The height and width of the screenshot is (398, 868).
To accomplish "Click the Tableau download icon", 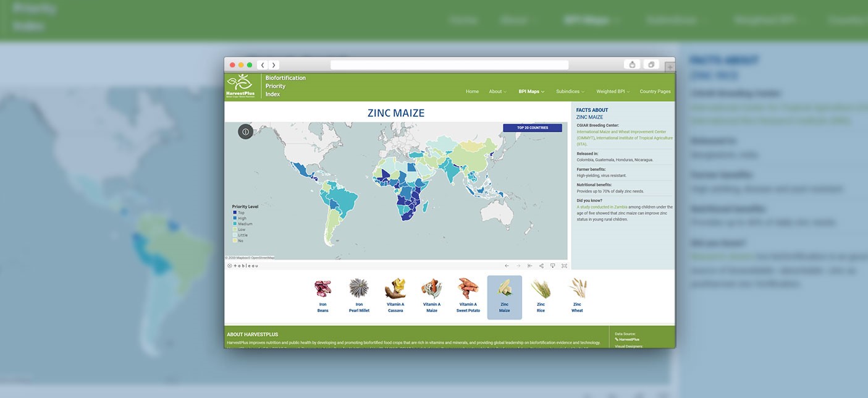I will [553, 265].
